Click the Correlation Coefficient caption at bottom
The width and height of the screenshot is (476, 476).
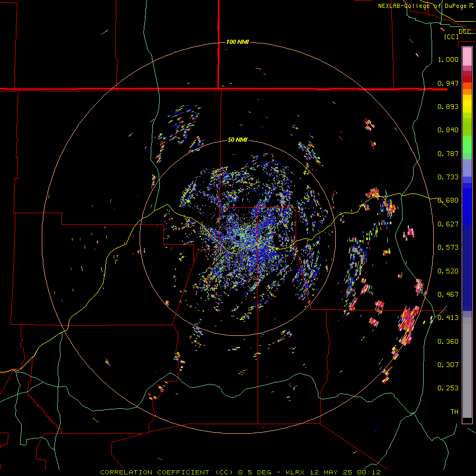click(x=240, y=472)
